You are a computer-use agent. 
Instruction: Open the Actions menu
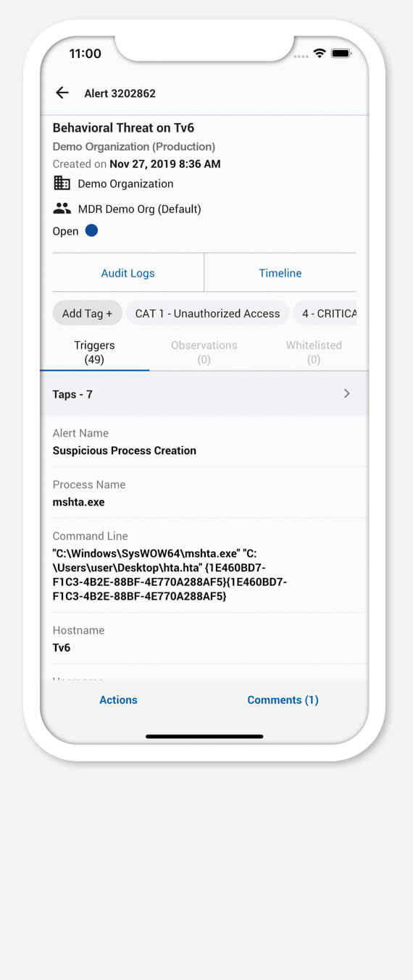tap(118, 700)
